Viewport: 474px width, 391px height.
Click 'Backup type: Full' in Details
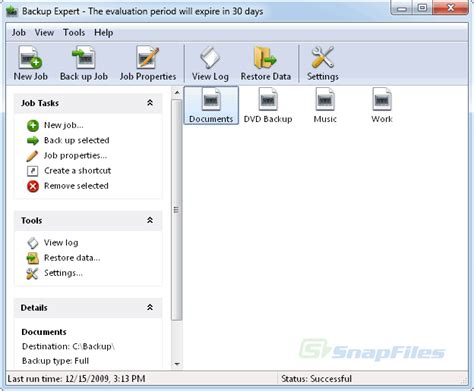(55, 361)
